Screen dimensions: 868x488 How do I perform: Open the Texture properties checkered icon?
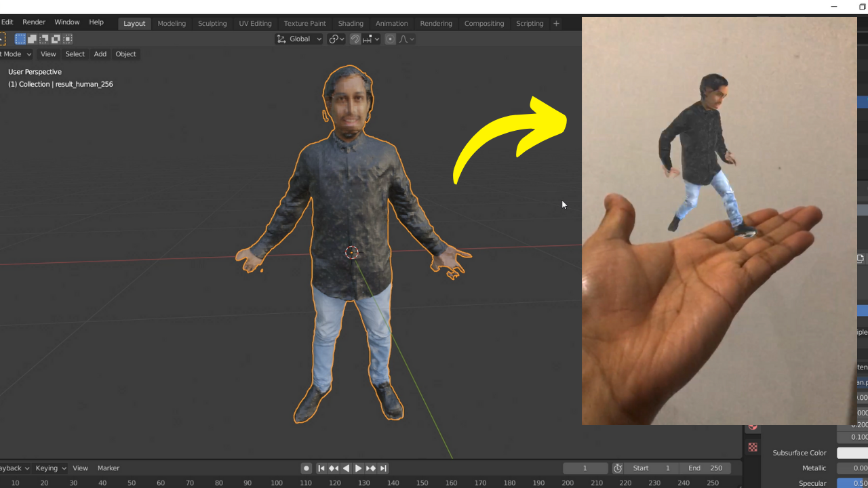[x=753, y=447]
